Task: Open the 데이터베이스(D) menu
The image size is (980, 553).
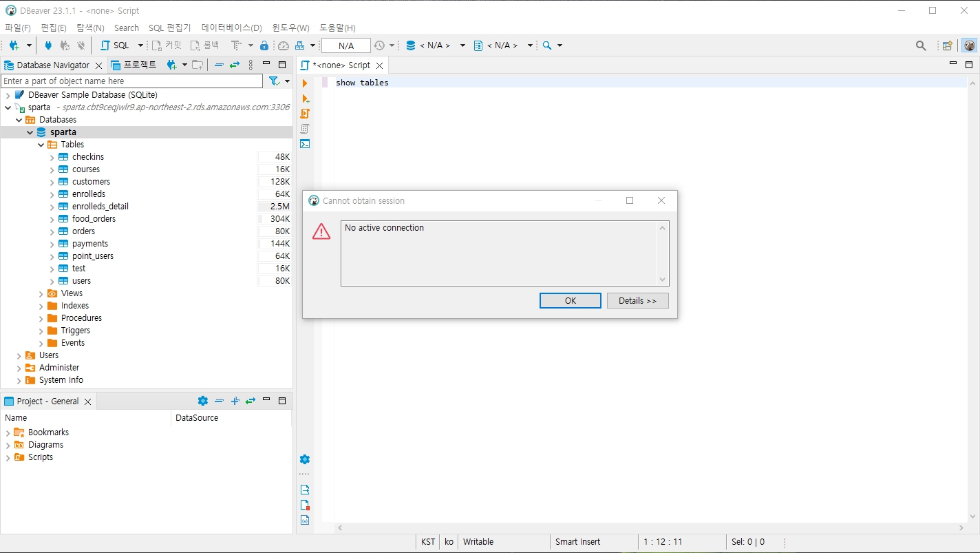Action: [232, 28]
